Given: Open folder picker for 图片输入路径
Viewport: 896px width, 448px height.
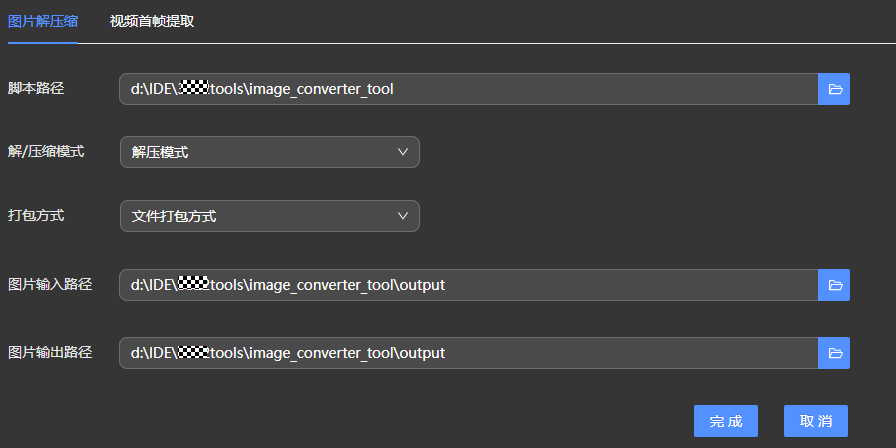Looking at the screenshot, I should [x=834, y=285].
